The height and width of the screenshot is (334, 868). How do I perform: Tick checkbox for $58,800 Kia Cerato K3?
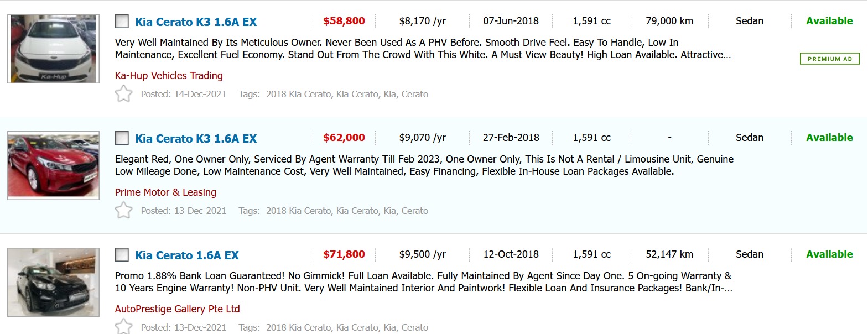[122, 22]
